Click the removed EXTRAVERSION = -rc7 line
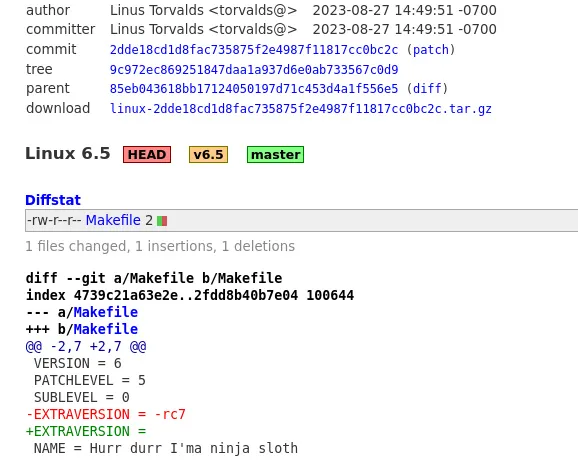The image size is (578, 466). [106, 414]
